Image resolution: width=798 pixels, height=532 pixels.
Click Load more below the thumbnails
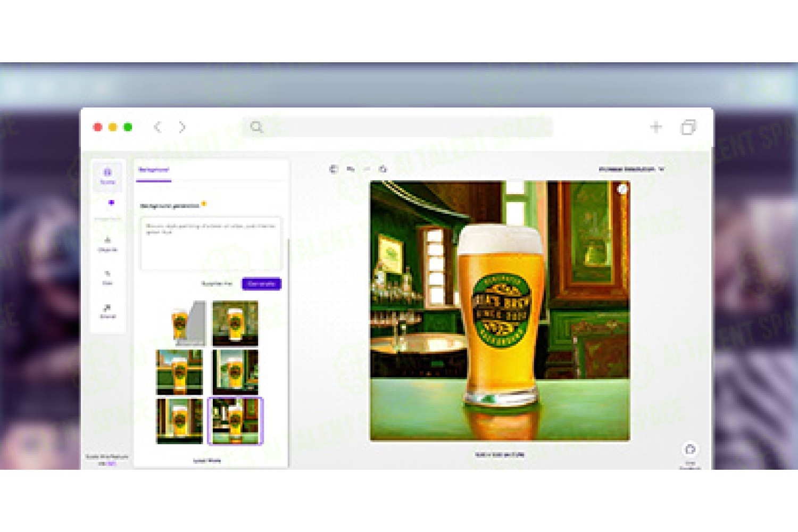click(x=207, y=460)
